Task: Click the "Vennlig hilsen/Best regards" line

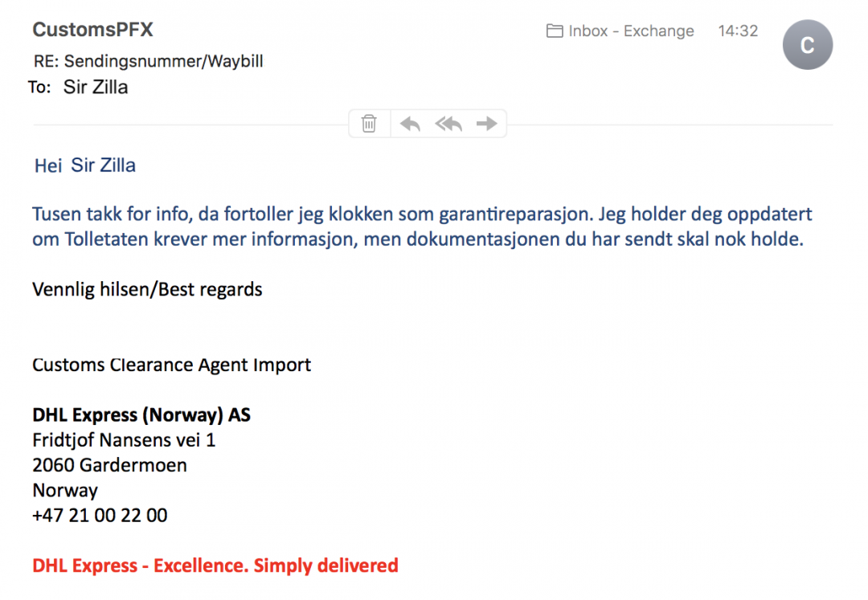Action: pyautogui.click(x=147, y=289)
